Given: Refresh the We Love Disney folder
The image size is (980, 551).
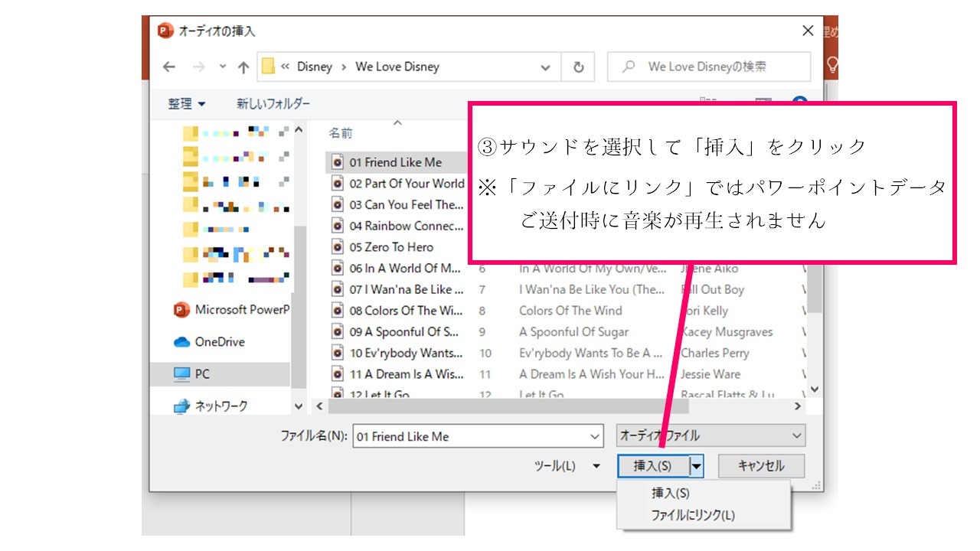Looking at the screenshot, I should pos(579,67).
